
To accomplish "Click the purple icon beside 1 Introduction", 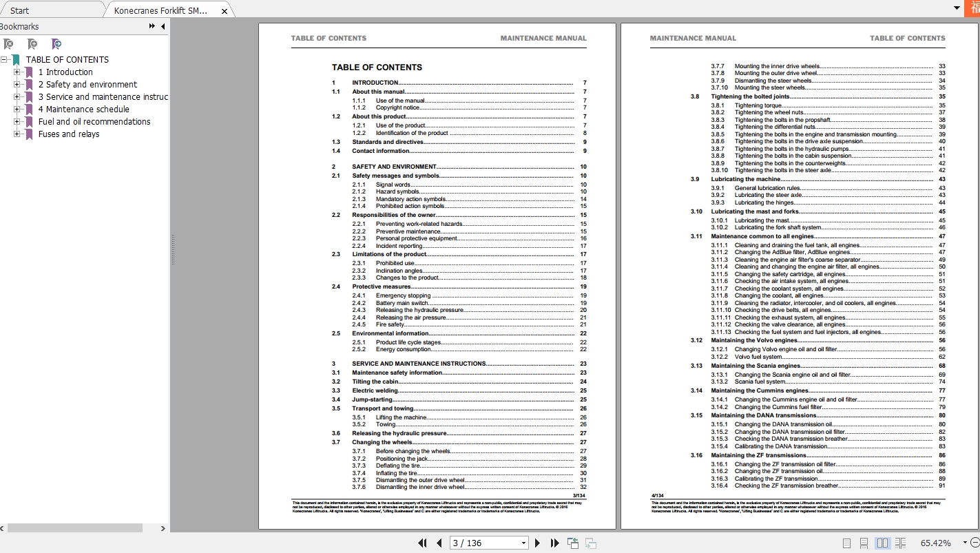I will (x=29, y=72).
